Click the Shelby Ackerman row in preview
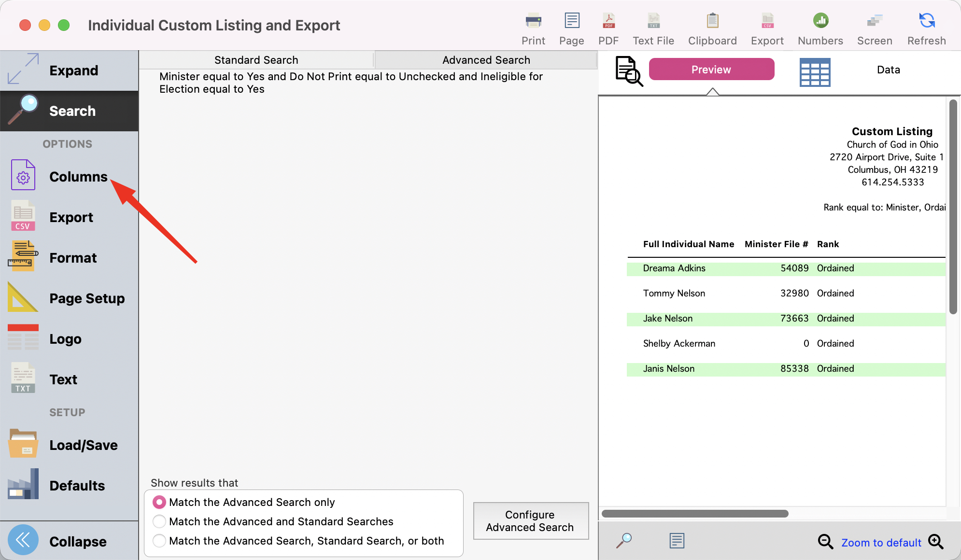This screenshot has height=560, width=961. tap(786, 344)
